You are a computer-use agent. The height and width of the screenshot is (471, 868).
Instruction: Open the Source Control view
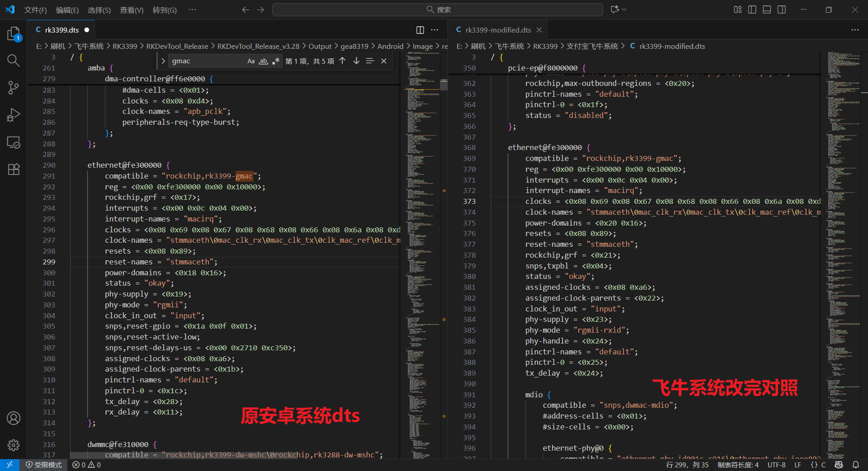coord(14,88)
